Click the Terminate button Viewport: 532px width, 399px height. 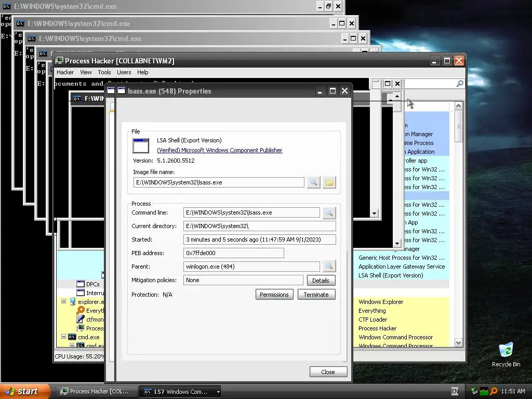[x=316, y=295]
